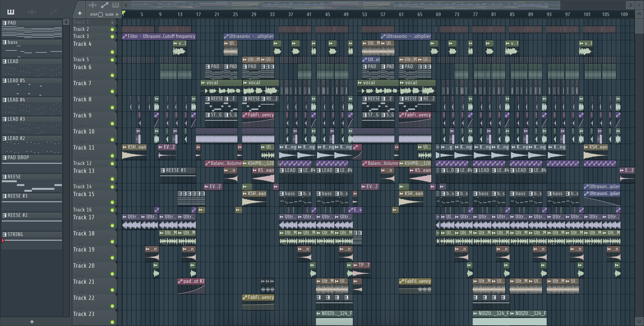Screen dimensions: 644x326
Task: Open menu icon of PAD DROP pattern
Action: tap(4, 157)
